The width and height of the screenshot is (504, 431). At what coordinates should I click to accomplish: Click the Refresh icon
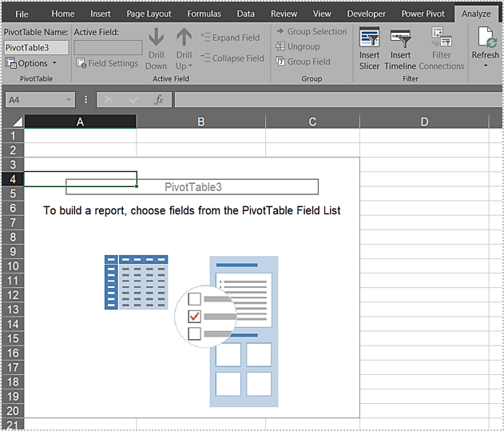click(x=486, y=38)
